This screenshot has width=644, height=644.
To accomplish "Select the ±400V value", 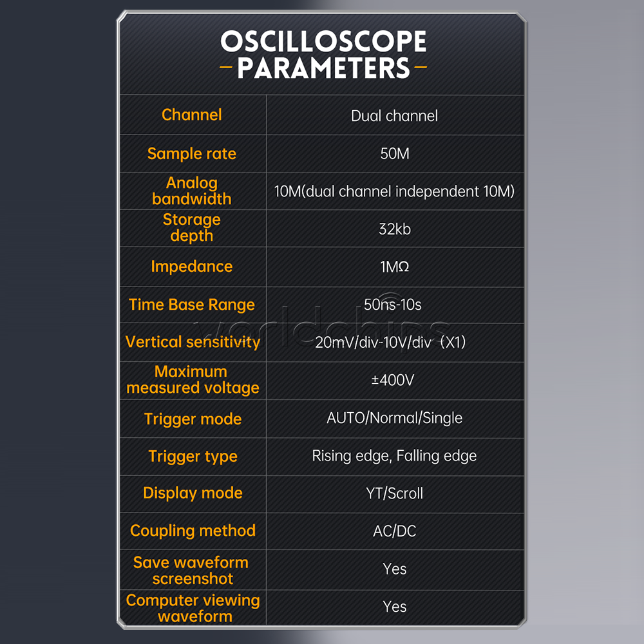I will [x=393, y=380].
